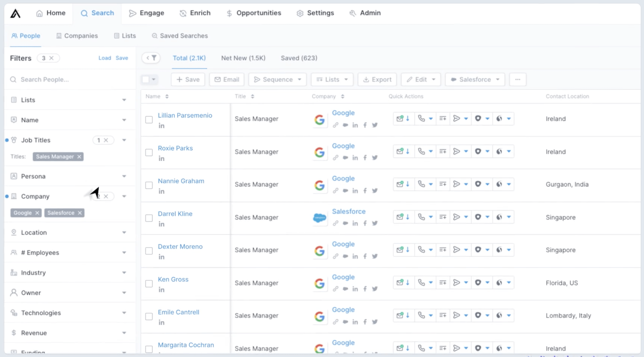The image size is (644, 357).
Task: Click the add-to-list icon in Ken Gross row
Action: (x=443, y=282)
